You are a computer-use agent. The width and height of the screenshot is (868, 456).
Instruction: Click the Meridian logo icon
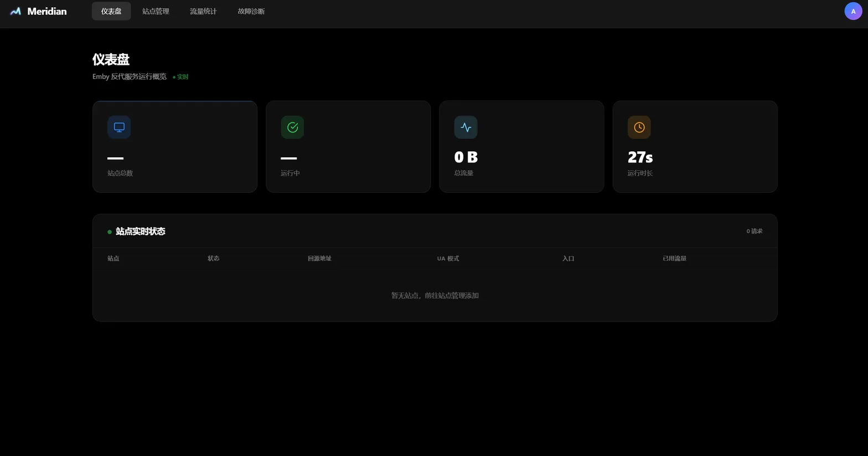(x=15, y=11)
